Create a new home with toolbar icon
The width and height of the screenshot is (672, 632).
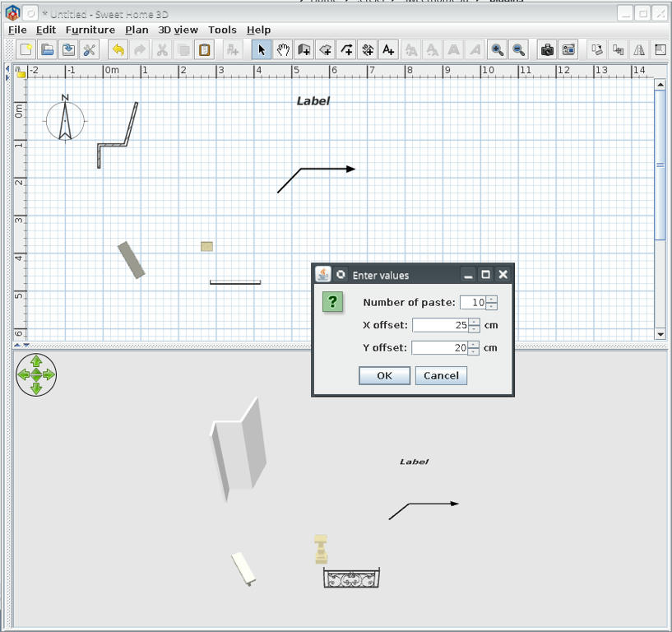click(x=25, y=49)
